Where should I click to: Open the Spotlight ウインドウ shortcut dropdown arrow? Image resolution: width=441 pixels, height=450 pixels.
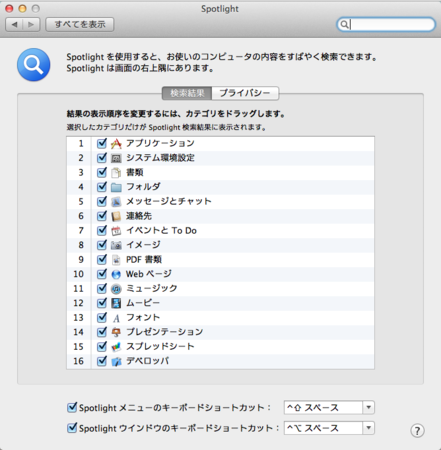pyautogui.click(x=368, y=428)
